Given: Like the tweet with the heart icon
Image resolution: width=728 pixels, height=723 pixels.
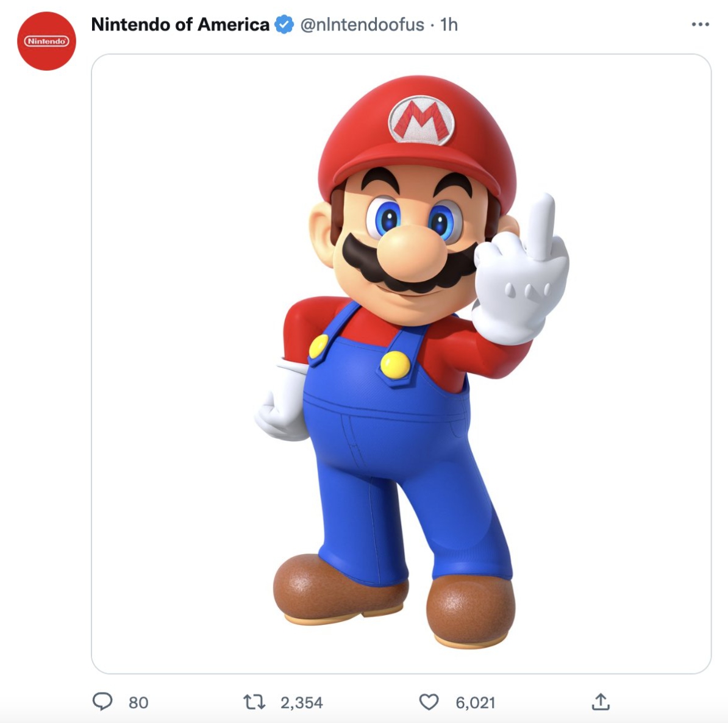Looking at the screenshot, I should tap(429, 702).
